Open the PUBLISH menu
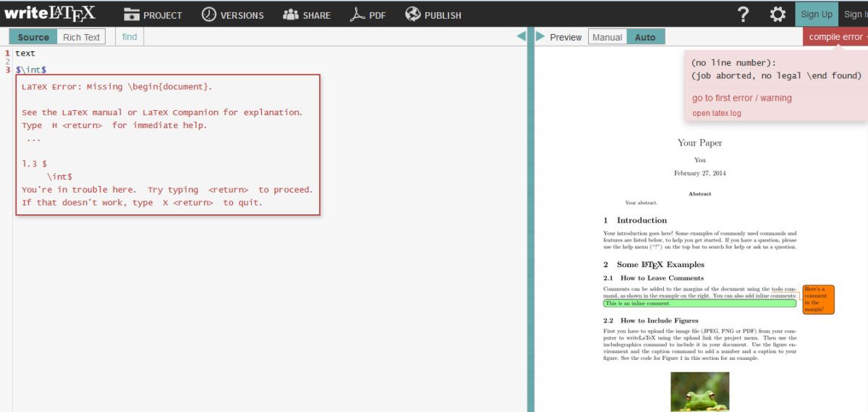Screen dimensions: 868x412 point(433,14)
